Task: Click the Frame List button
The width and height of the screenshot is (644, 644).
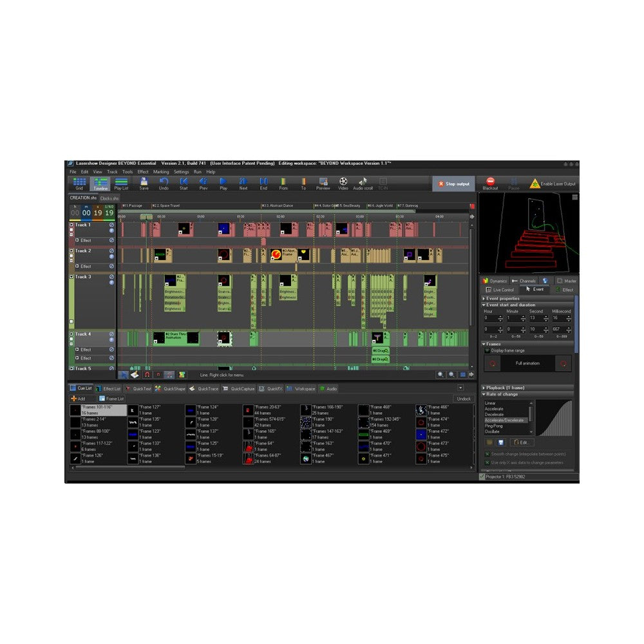Action: click(111, 399)
